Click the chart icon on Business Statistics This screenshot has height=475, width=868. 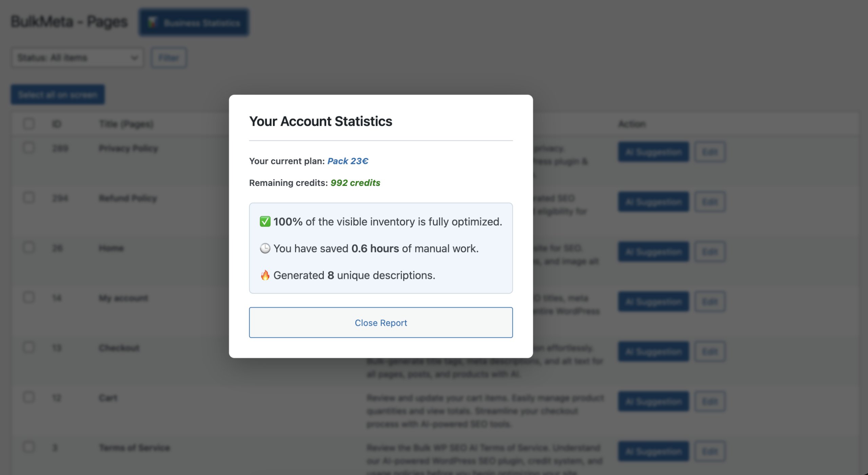[152, 23]
